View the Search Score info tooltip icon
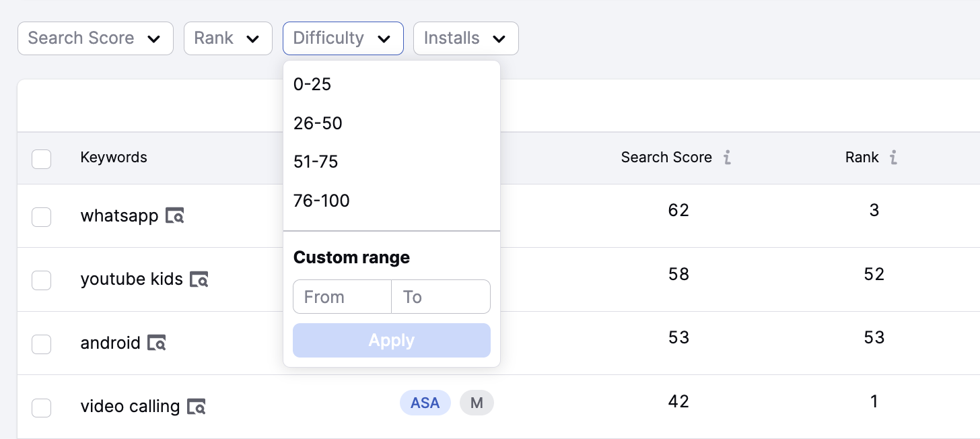This screenshot has width=980, height=439. 727,157
